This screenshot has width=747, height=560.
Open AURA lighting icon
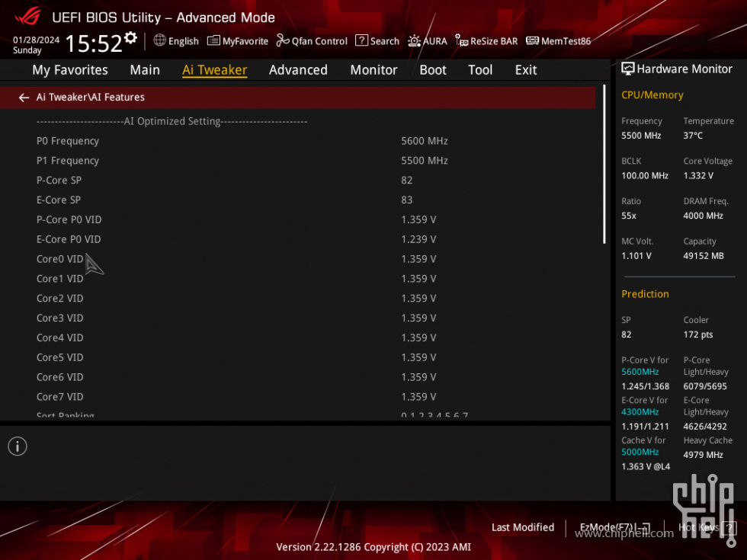414,41
